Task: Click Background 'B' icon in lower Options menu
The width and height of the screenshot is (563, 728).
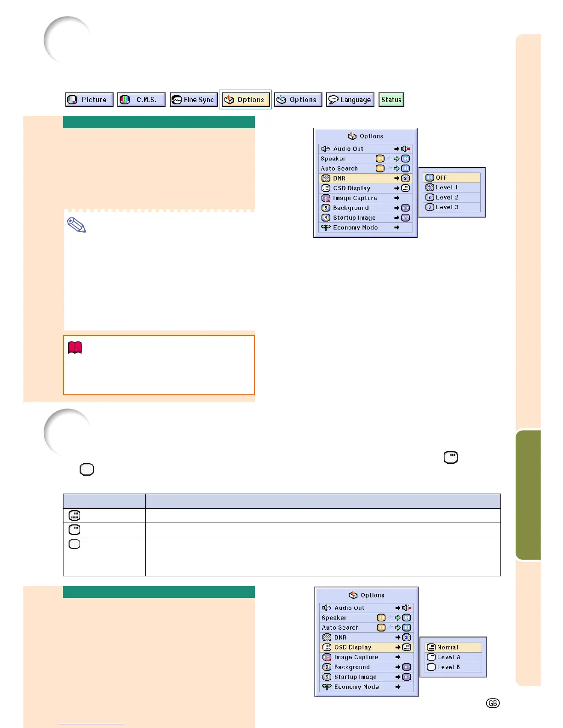Action: coord(327,667)
